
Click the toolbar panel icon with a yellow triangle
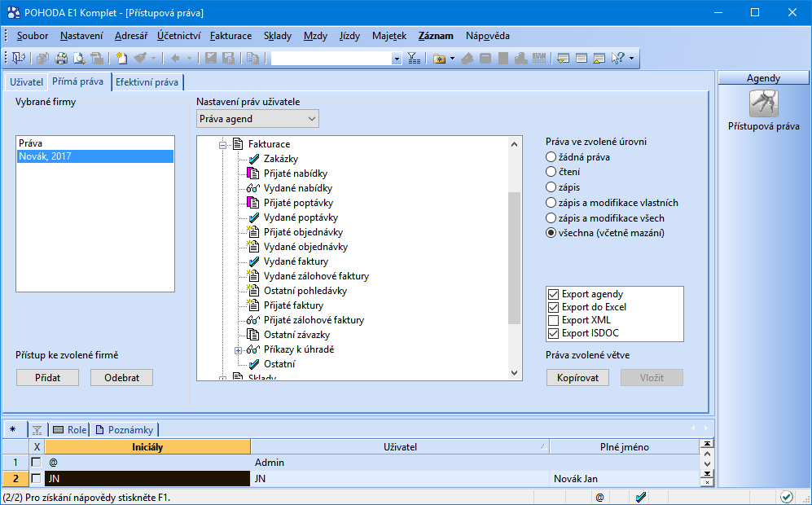(x=599, y=58)
